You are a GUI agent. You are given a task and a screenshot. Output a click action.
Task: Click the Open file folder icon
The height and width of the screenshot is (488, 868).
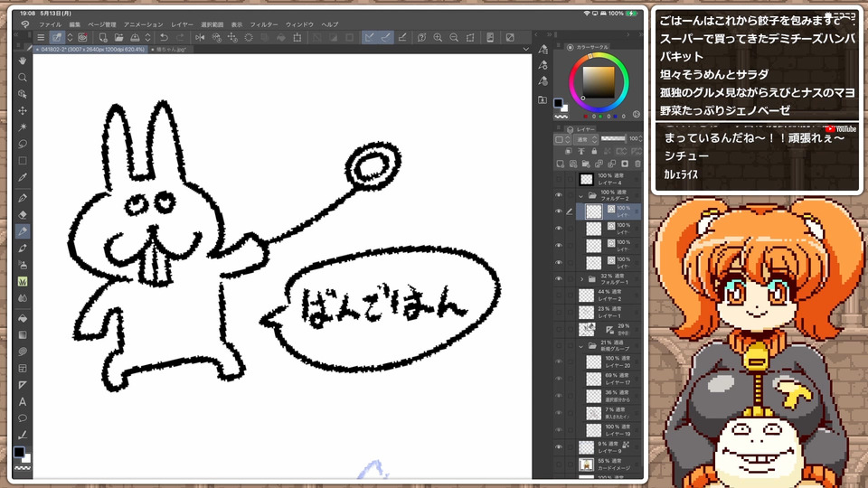118,38
